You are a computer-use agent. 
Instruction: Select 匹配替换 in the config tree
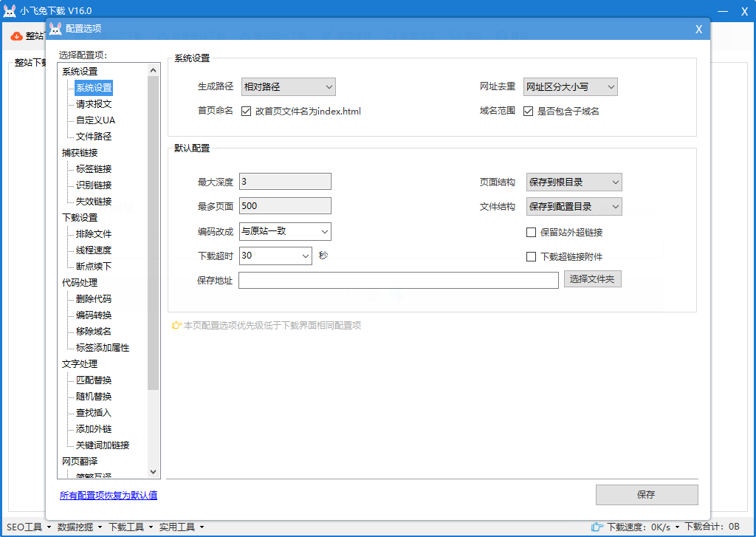[x=94, y=380]
